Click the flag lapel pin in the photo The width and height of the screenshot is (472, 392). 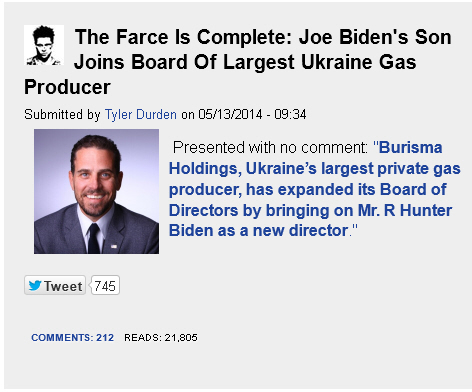click(x=114, y=246)
